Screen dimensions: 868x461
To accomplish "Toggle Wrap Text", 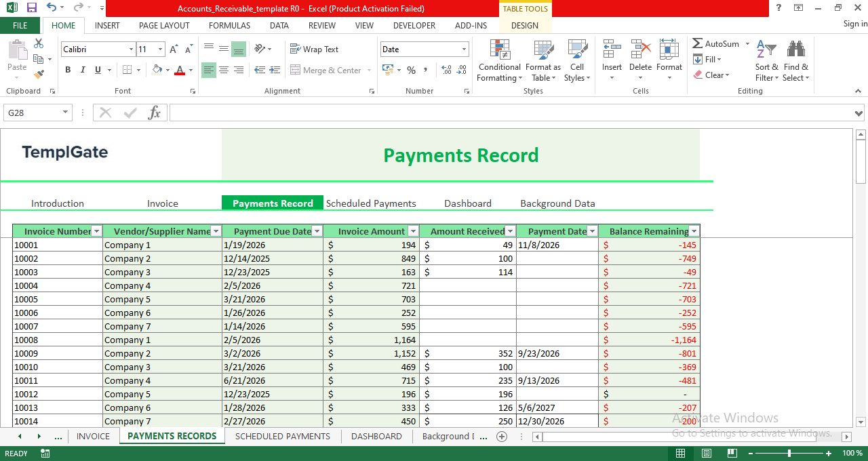I will (314, 49).
